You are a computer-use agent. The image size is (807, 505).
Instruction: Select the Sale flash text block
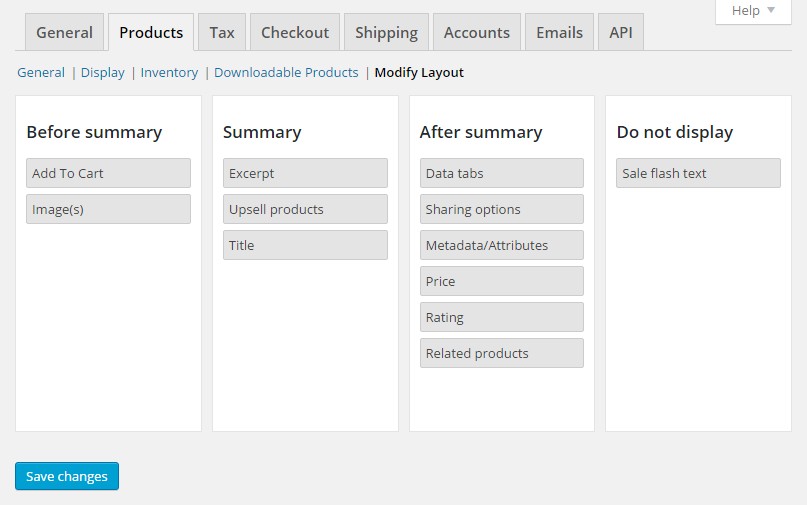698,173
